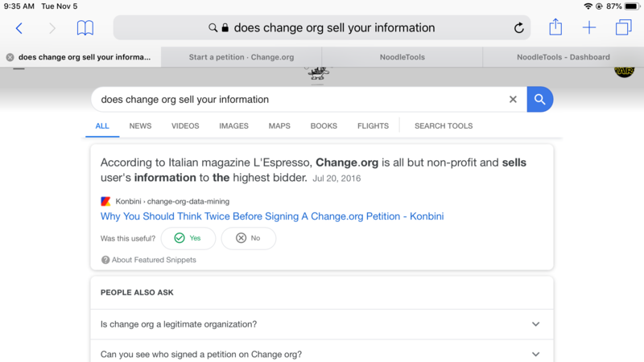Image resolution: width=644 pixels, height=362 pixels.
Task: Open the share sheet icon
Action: point(555,27)
